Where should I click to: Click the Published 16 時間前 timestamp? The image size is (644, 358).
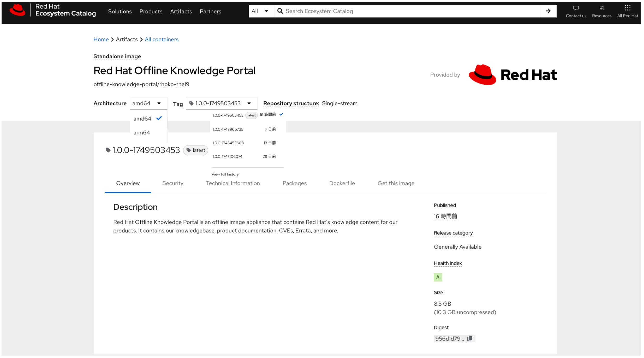tap(445, 216)
